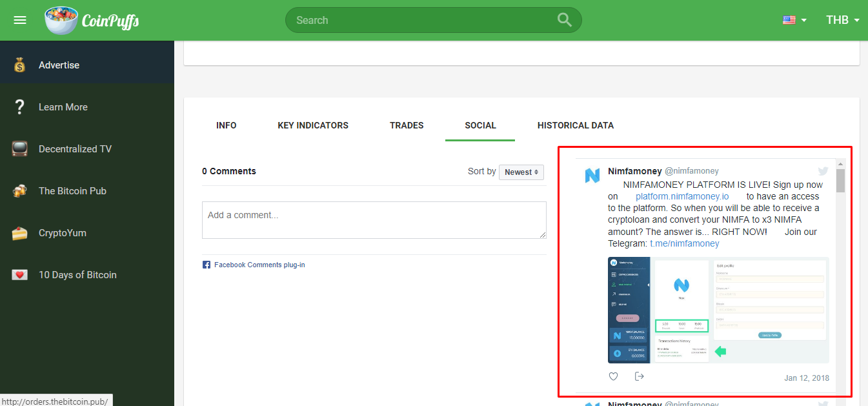Click the CryptoYum cake icon
Viewport: 868px width, 406px height.
coord(20,233)
